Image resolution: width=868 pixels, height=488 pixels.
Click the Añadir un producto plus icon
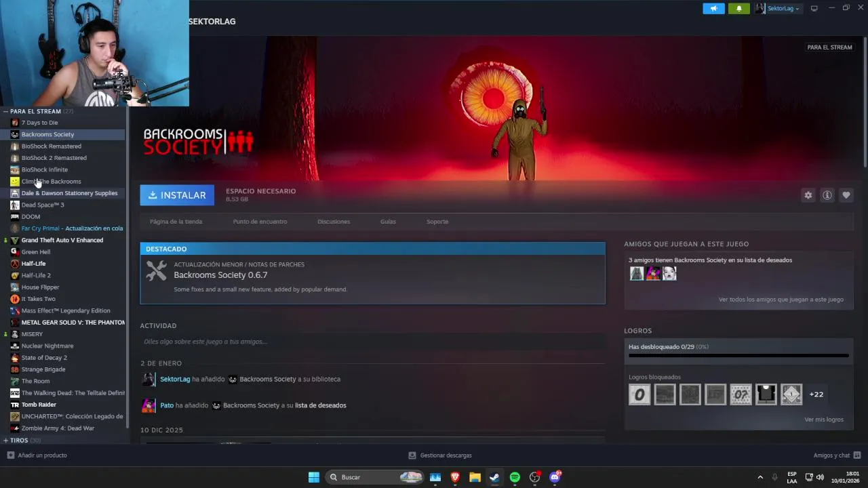tap(10, 455)
